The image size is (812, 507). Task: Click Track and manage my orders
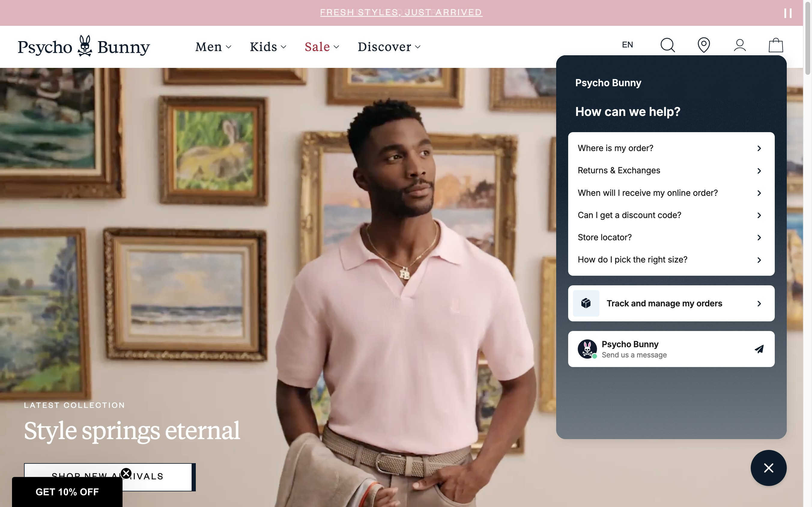tap(671, 303)
